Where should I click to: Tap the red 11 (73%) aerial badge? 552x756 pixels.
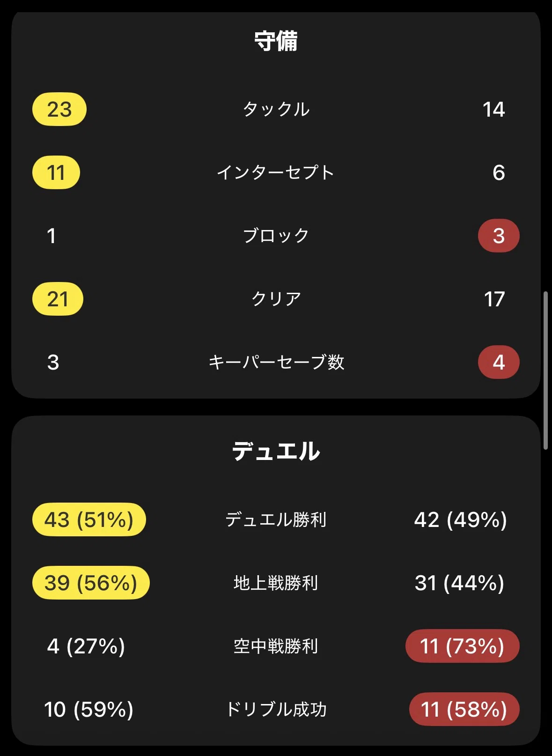click(x=463, y=646)
